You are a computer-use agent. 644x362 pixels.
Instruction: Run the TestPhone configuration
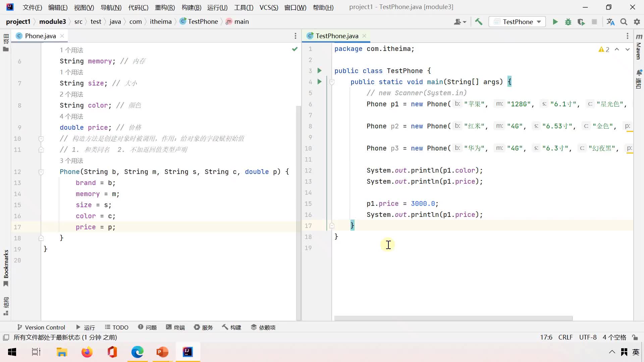point(555,22)
